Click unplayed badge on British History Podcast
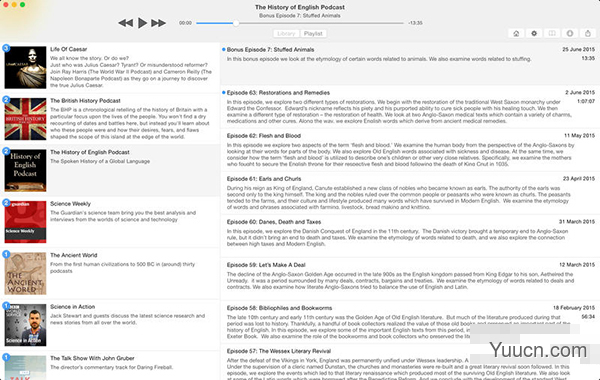600x380 pixels. 6,99
